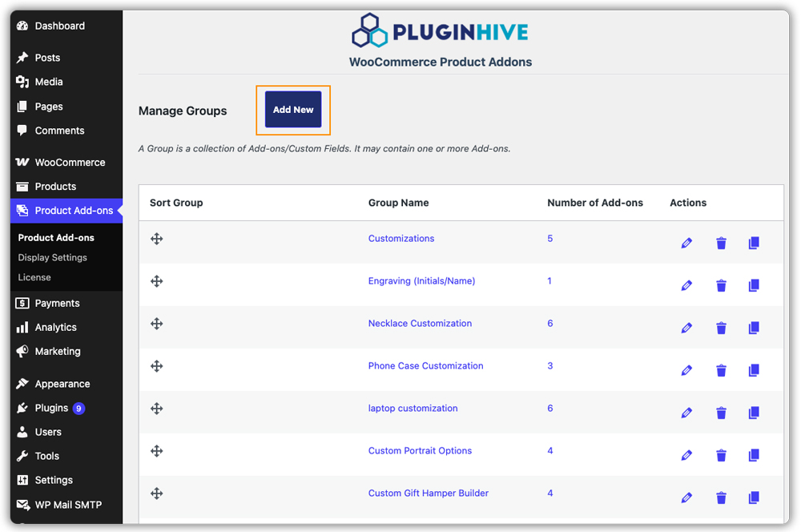Edit the Necklace Customization group
Viewport: 801px width, 532px height.
pyautogui.click(x=686, y=328)
